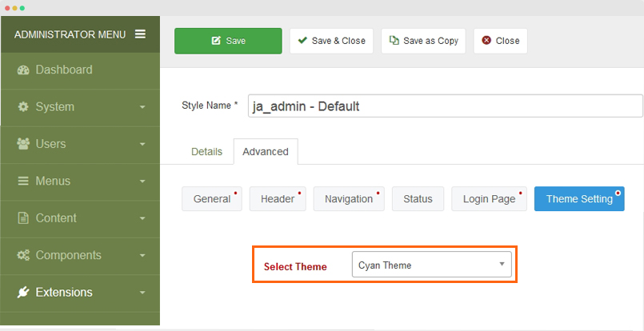
Task: Expand the Users submenu arrow
Action: pos(142,144)
